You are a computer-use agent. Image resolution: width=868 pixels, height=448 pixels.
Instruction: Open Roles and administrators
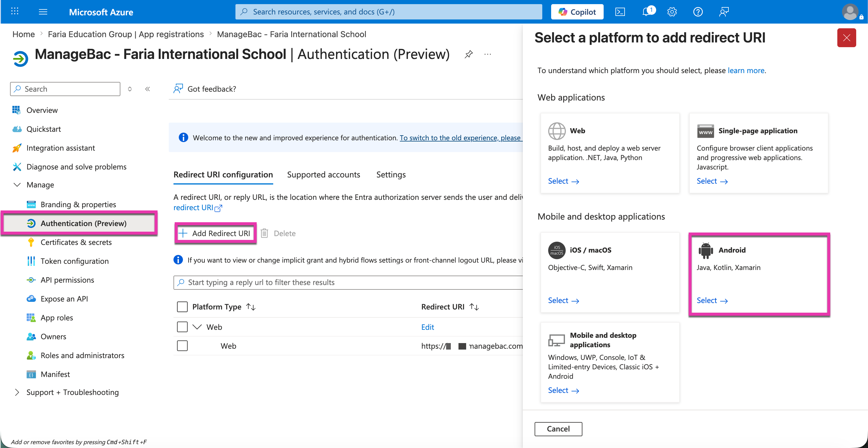[x=82, y=355]
